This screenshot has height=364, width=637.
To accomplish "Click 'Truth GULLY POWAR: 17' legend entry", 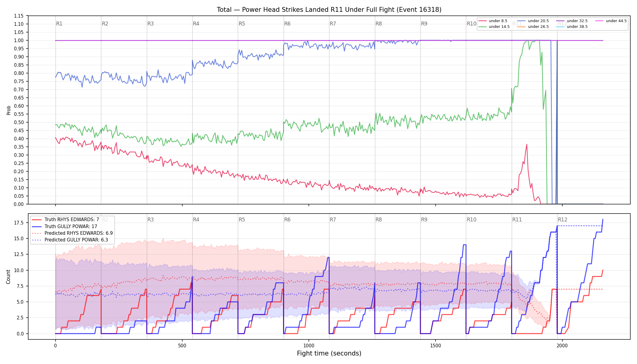I will coord(65,226).
